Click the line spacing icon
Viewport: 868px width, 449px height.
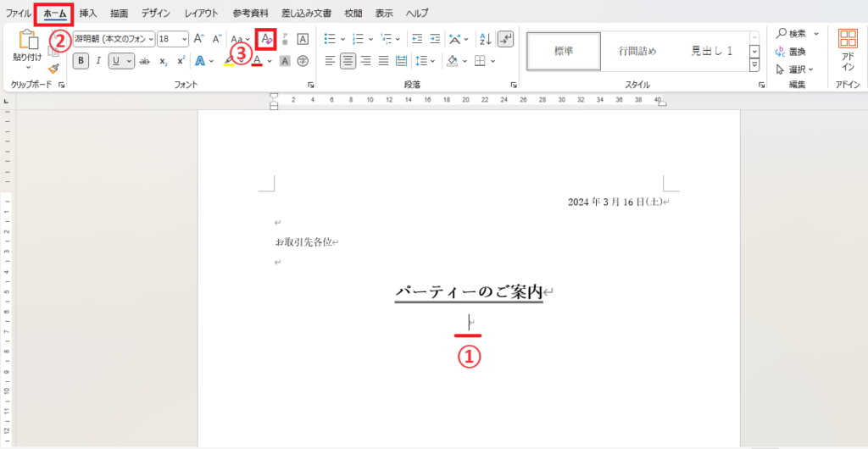(422, 61)
